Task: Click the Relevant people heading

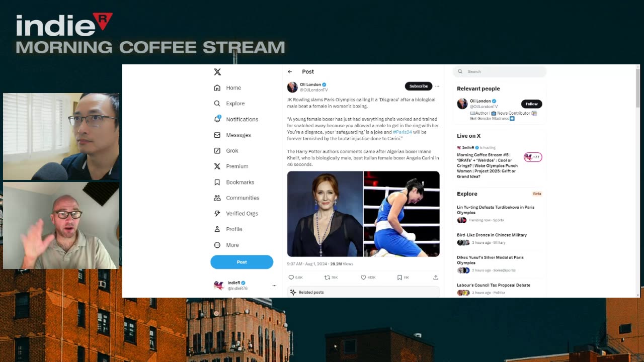Action: click(478, 88)
